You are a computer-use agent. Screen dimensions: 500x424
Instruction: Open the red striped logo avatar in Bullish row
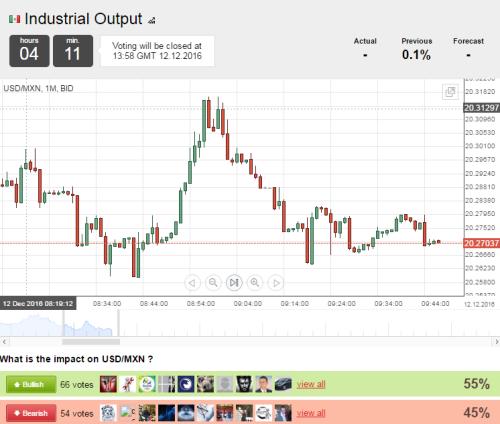[x=108, y=384]
